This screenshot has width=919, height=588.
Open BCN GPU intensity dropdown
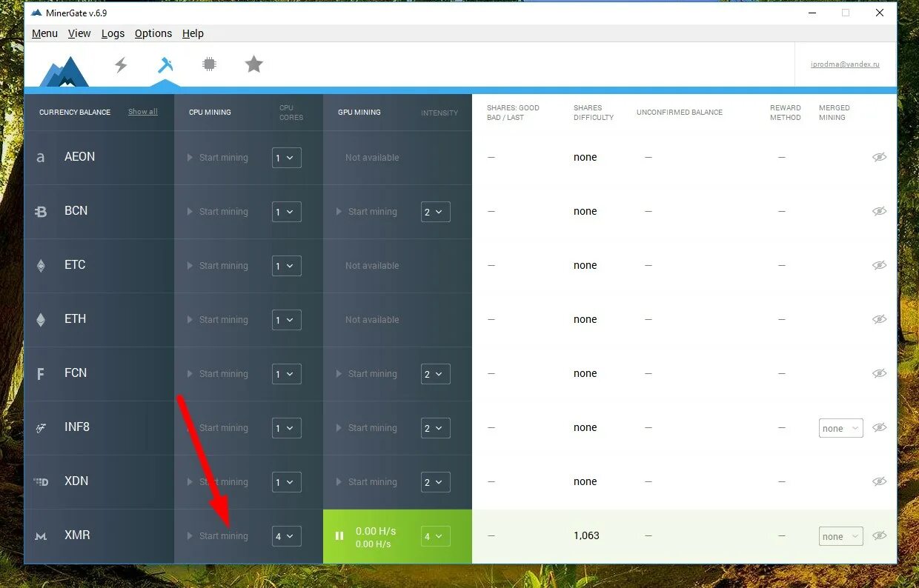click(435, 212)
